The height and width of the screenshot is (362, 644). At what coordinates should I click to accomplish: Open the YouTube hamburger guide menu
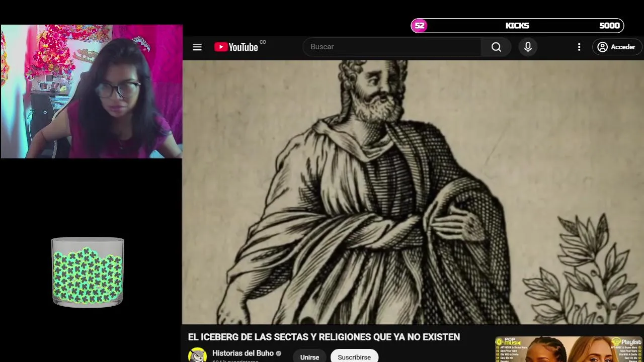point(197,47)
